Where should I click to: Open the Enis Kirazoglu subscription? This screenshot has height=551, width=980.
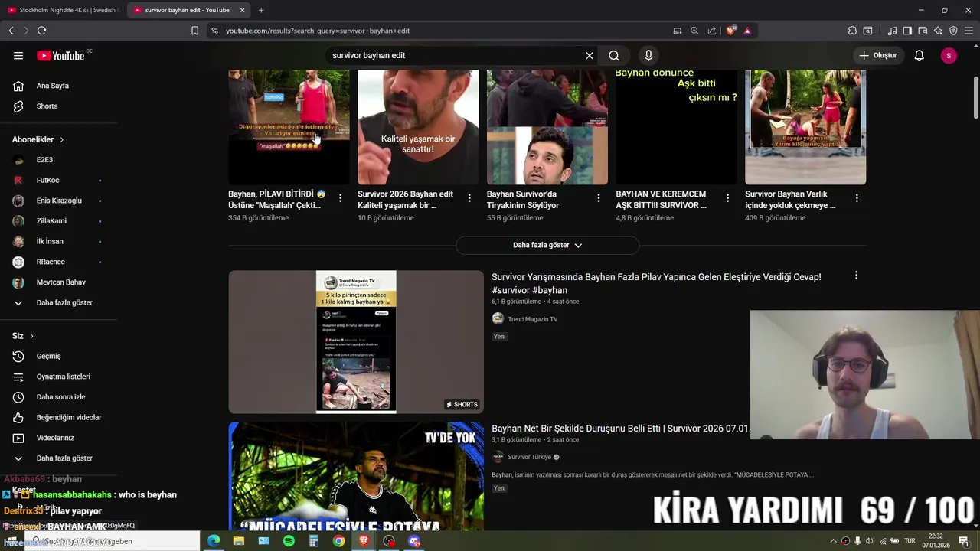click(x=58, y=201)
